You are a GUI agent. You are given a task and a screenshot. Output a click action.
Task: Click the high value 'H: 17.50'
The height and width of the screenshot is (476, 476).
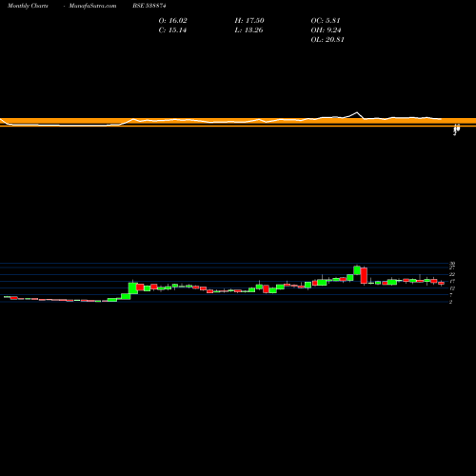coord(249,21)
